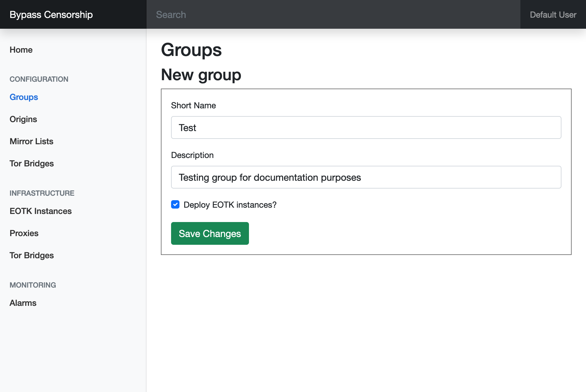586x392 pixels.
Task: Click the Search box in header
Action: (x=333, y=15)
